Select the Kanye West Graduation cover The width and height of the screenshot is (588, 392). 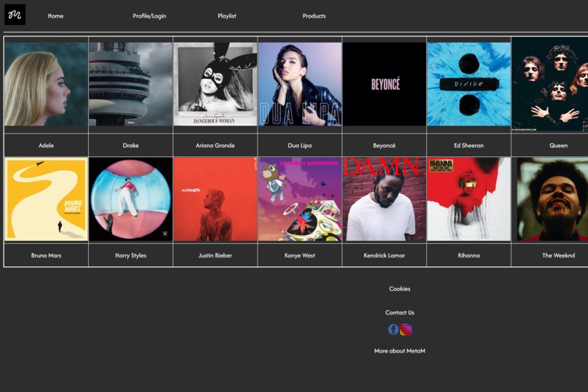click(x=300, y=199)
